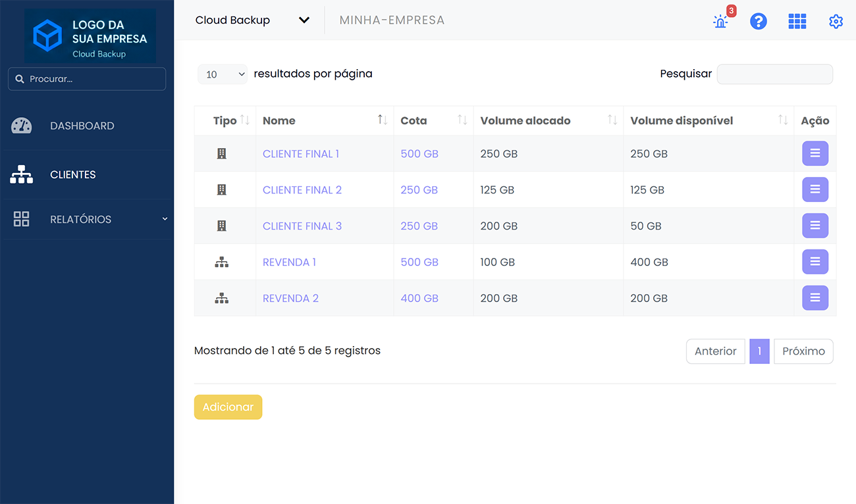Open the REVENDA 2 link
The width and height of the screenshot is (856, 504).
[x=290, y=299]
